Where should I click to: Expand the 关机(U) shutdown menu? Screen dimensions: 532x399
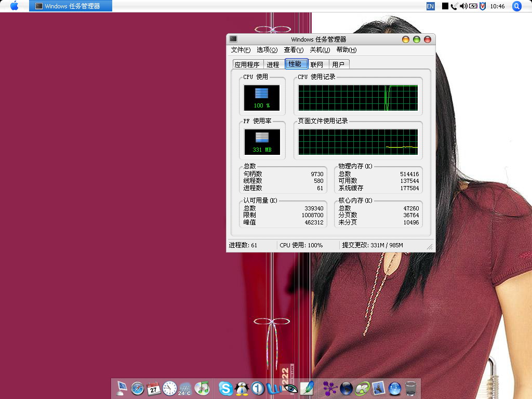click(x=320, y=50)
